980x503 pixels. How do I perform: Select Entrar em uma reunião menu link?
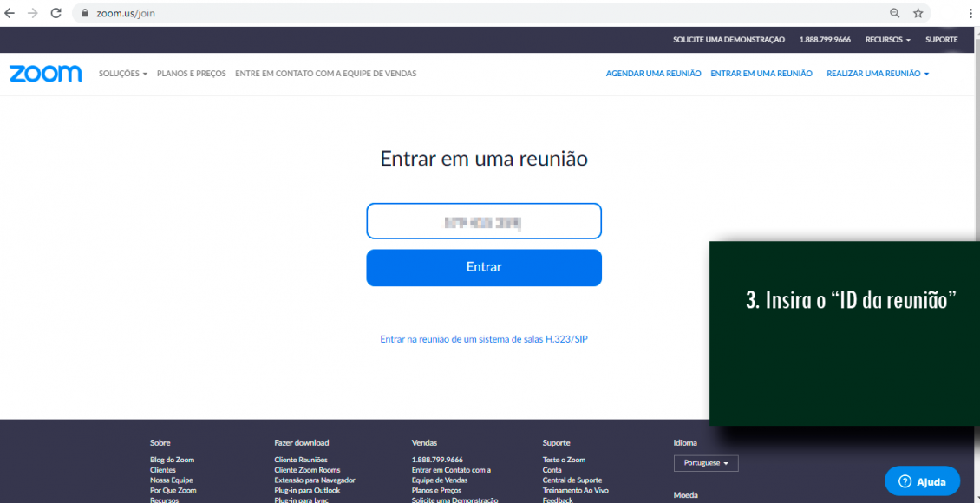pos(761,74)
